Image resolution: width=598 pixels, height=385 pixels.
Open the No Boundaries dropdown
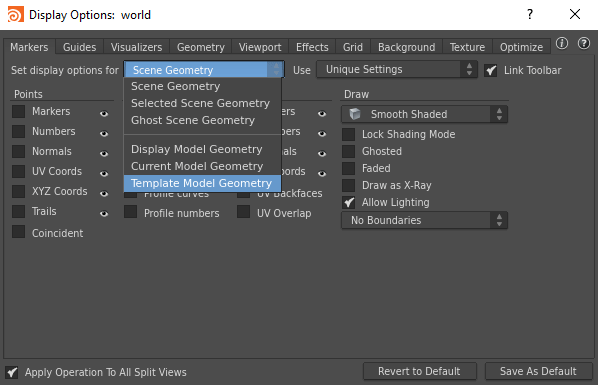click(424, 220)
